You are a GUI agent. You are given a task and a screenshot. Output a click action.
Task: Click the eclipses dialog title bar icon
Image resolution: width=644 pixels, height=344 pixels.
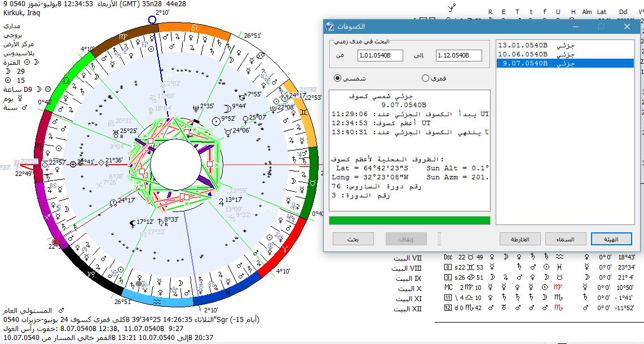[329, 27]
